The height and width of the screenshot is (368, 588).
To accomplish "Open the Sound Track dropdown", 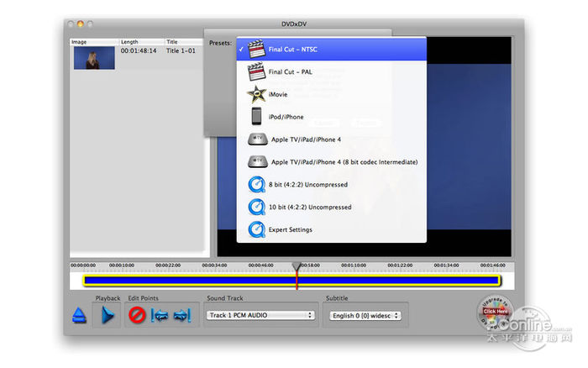I will pos(260,315).
